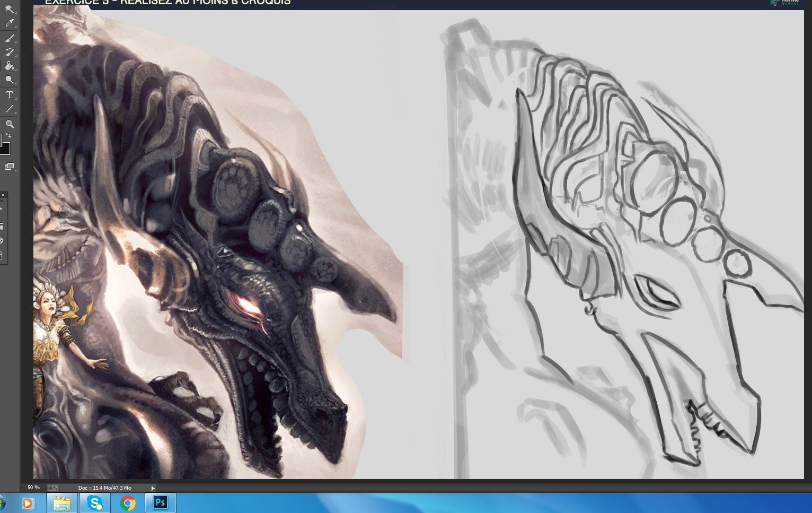Select the Zoom magnifier tool

10,124
